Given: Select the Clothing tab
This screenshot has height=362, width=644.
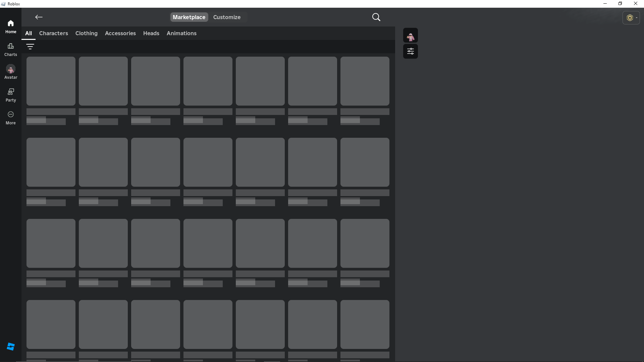Looking at the screenshot, I should pyautogui.click(x=87, y=33).
